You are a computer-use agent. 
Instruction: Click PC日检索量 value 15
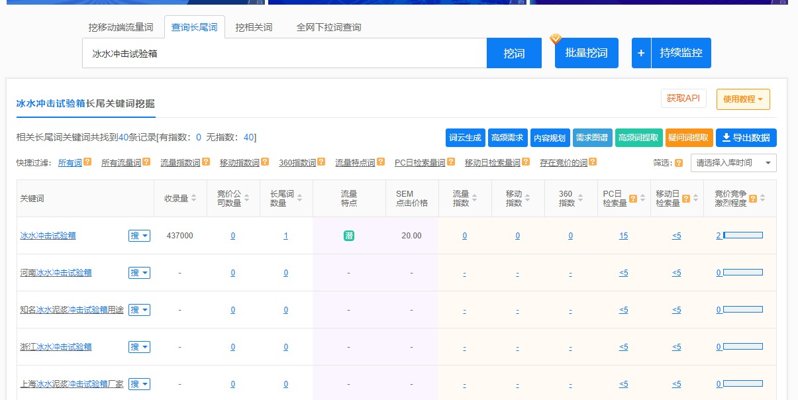click(x=623, y=236)
